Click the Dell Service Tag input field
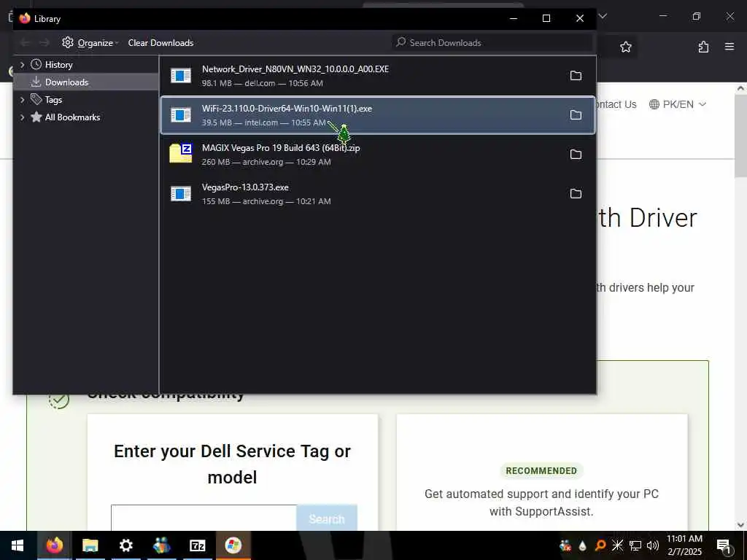 pyautogui.click(x=204, y=518)
